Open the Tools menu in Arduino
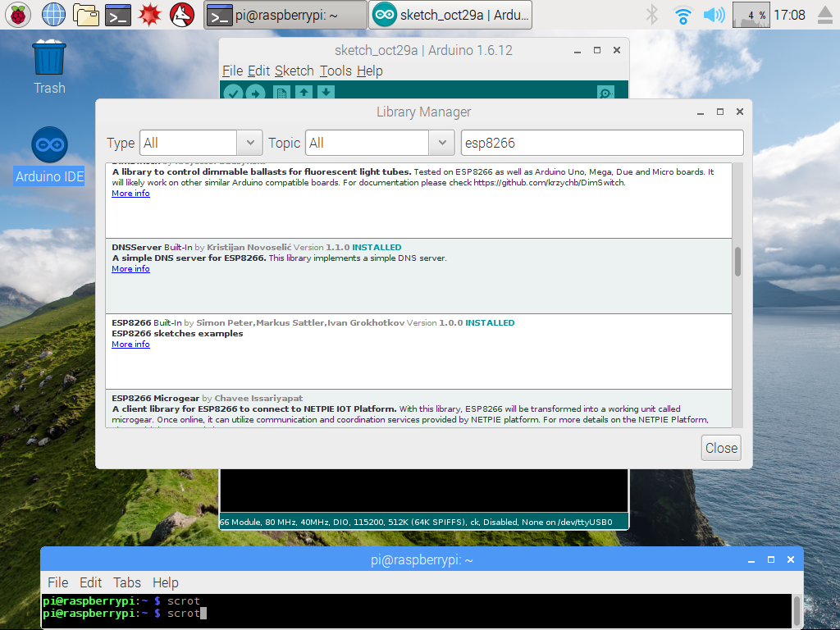Viewport: 840px width, 630px height. [x=336, y=71]
